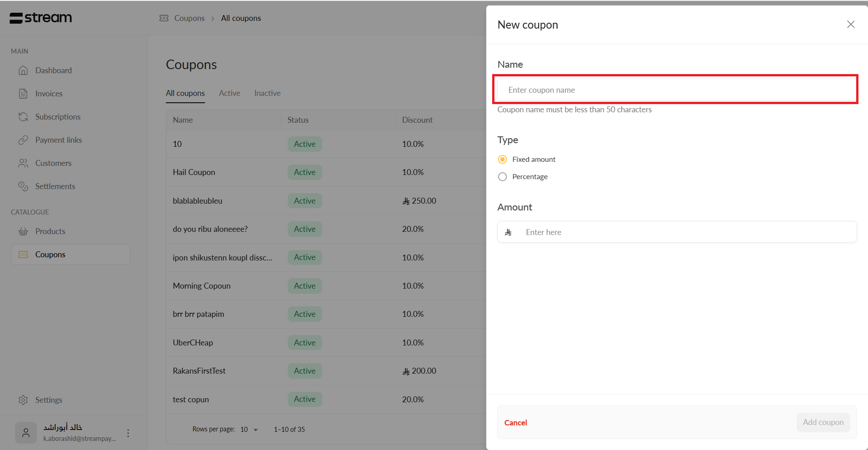868x450 pixels.
Task: Switch to the Inactive coupons tab
Action: coord(267,93)
